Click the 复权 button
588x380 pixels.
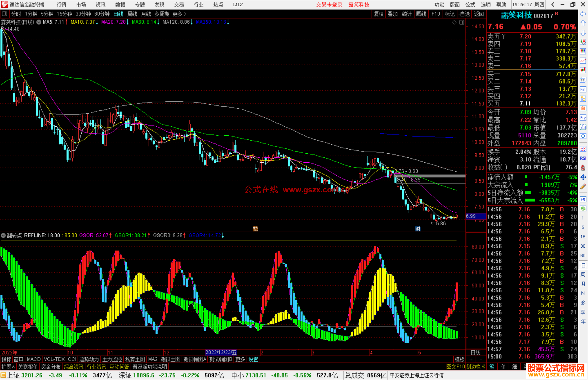coord(378,14)
